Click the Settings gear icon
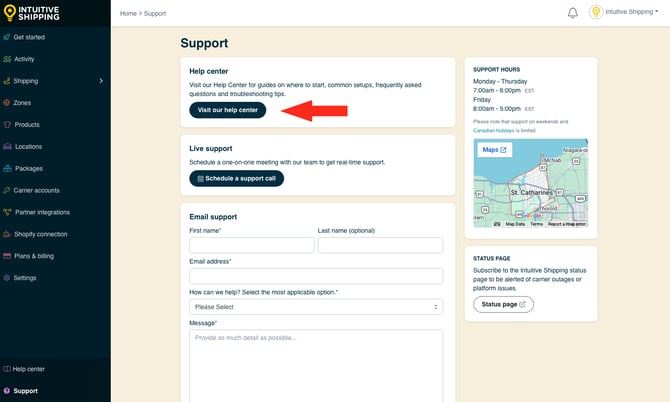Image resolution: width=670 pixels, height=402 pixels. [x=6, y=278]
